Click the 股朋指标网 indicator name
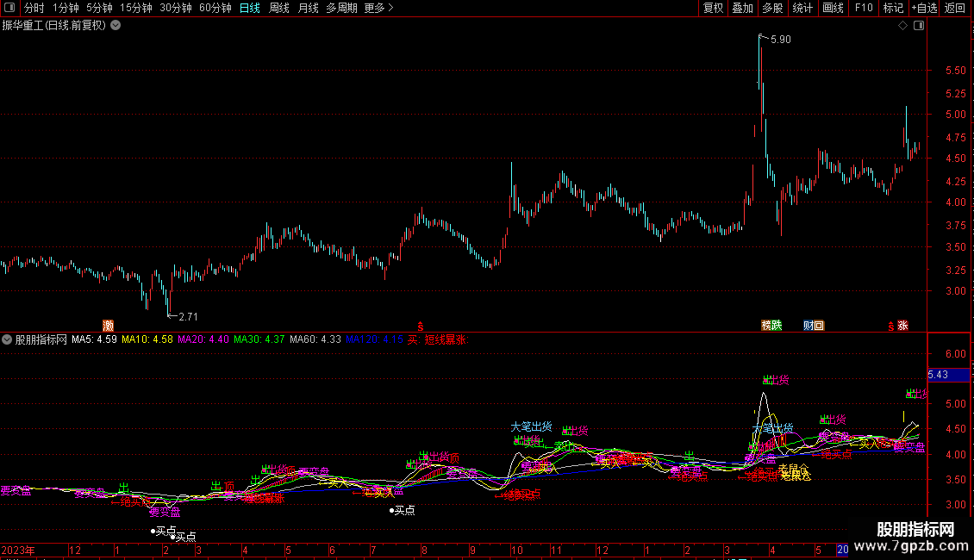974x560 pixels. click(41, 339)
